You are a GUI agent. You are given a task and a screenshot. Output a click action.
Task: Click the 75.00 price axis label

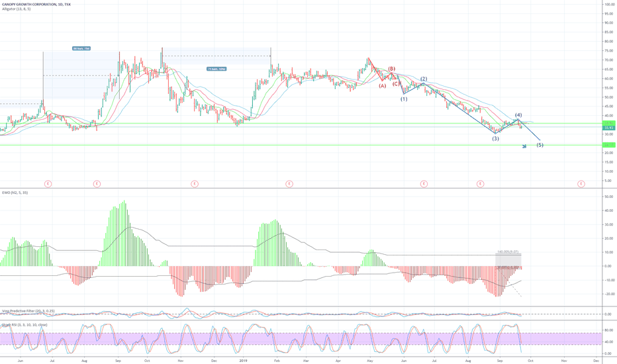coord(609,51)
